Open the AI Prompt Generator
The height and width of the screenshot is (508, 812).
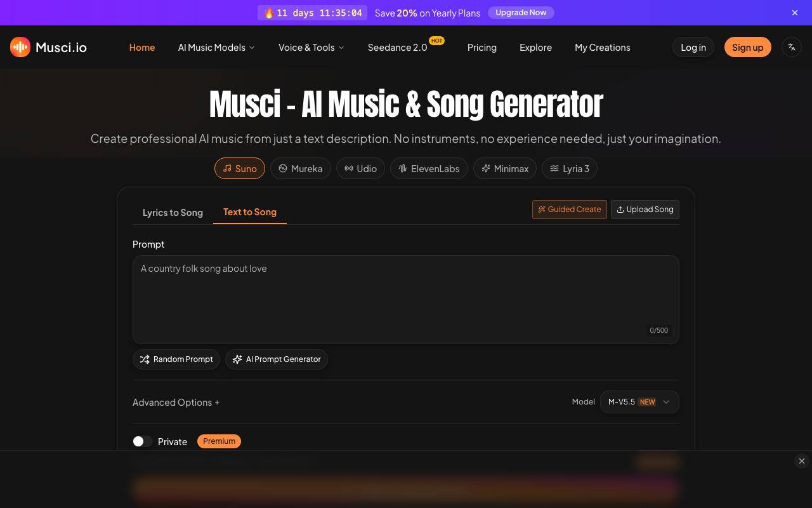click(277, 359)
